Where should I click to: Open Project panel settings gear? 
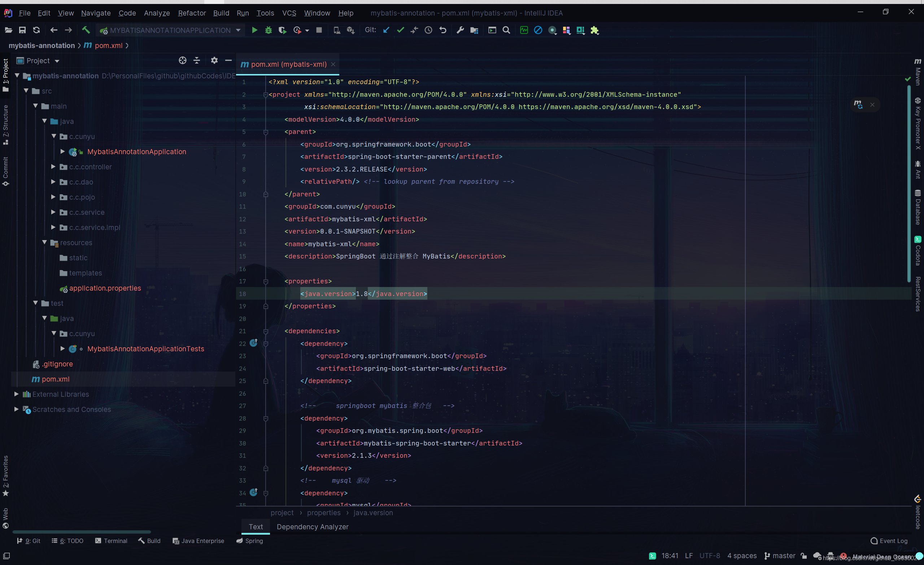214,60
